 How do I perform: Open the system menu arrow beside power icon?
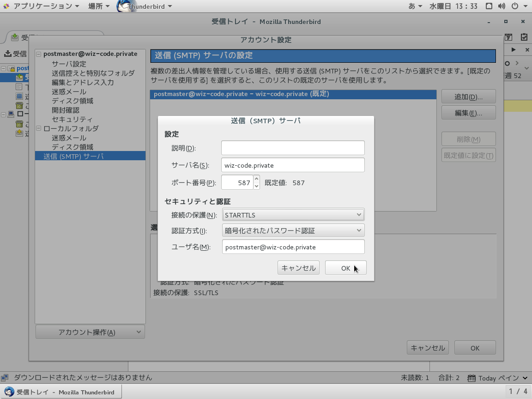click(525, 6)
